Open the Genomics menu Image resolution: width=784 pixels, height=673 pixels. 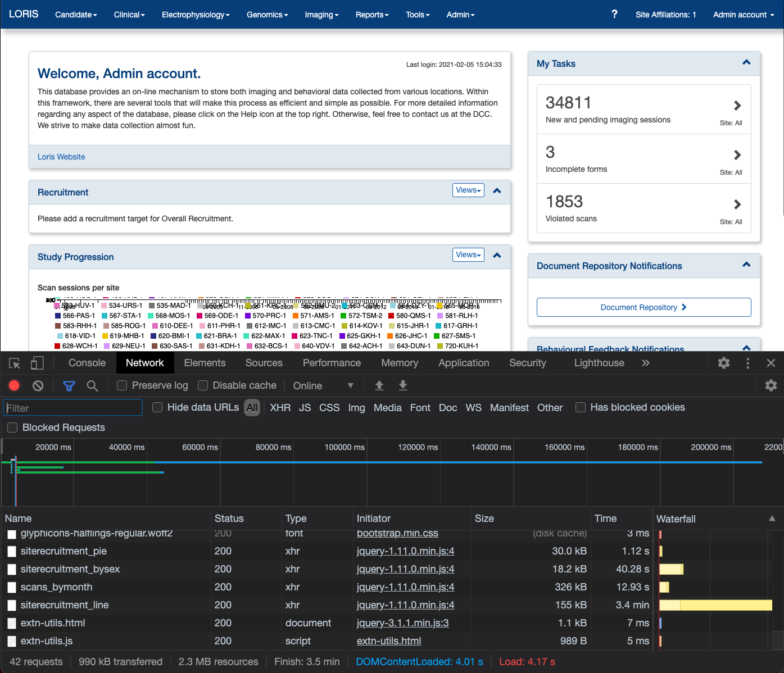(x=268, y=15)
